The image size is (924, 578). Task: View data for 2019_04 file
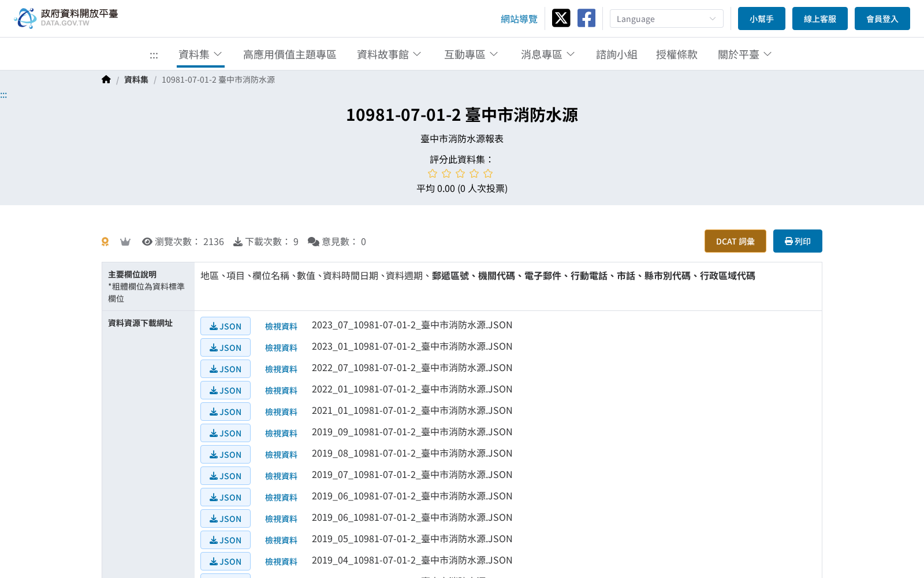click(281, 562)
